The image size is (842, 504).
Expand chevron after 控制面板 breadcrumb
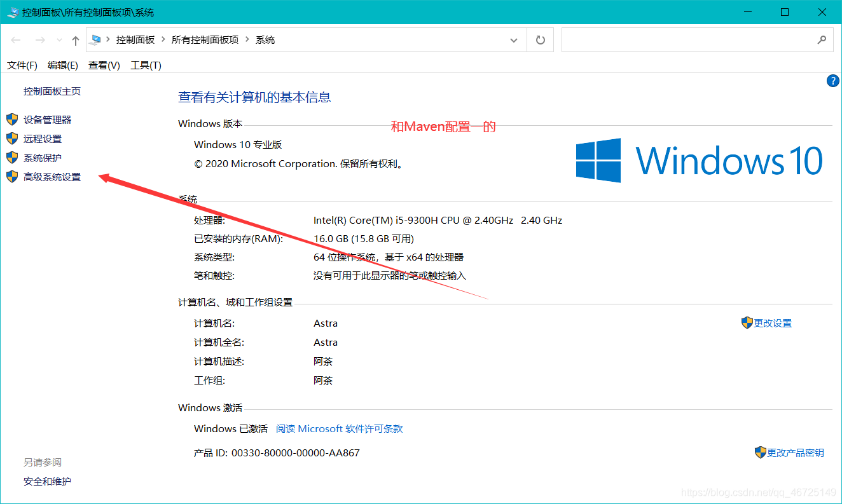[163, 39]
